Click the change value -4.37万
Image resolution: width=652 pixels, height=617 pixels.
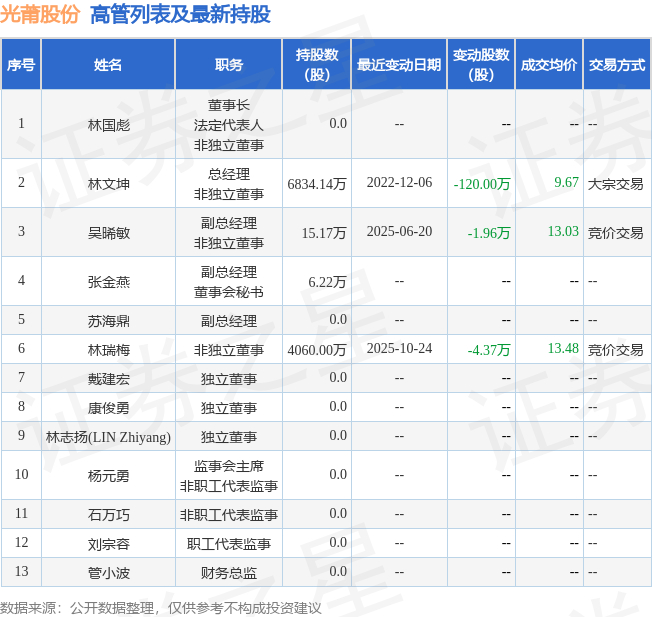[x=489, y=350]
